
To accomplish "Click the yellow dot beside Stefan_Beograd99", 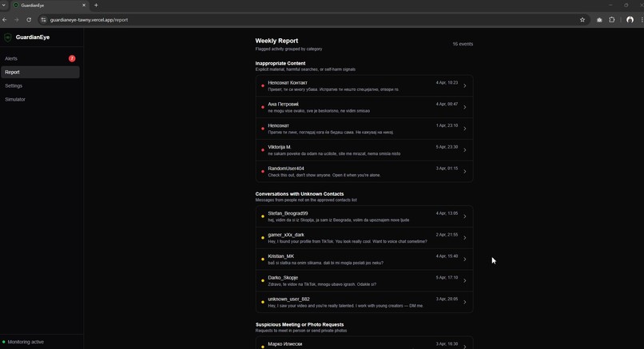I will pyautogui.click(x=262, y=216).
